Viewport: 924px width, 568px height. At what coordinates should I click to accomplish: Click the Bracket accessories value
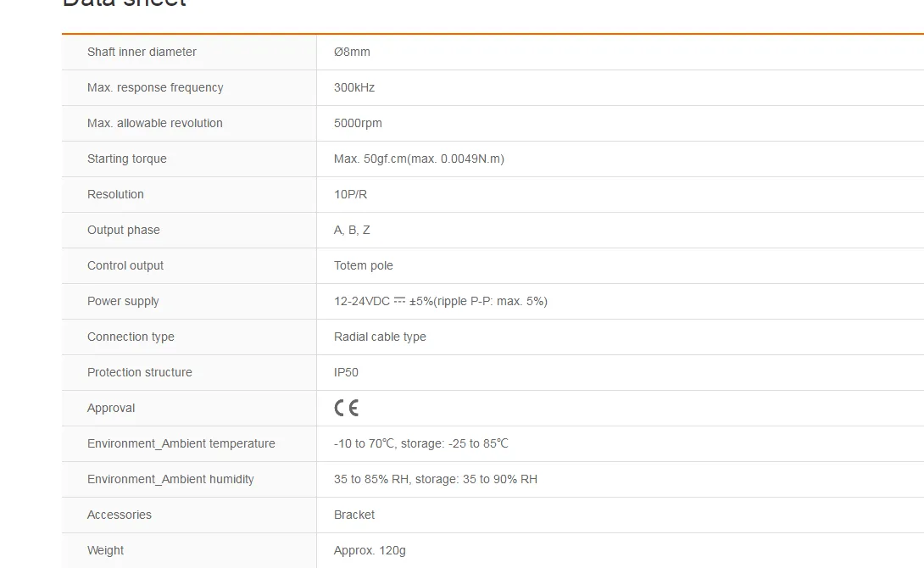tap(354, 515)
